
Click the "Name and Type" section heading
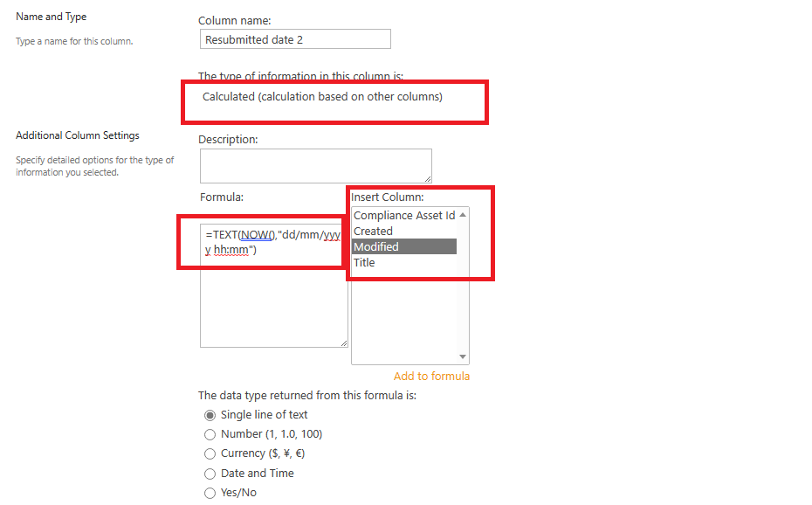(51, 16)
